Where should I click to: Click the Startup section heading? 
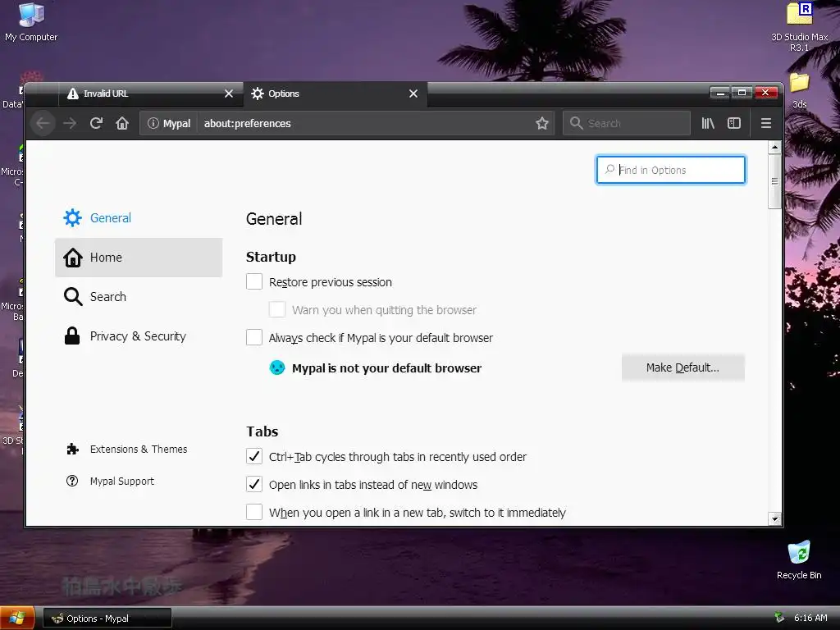pos(271,257)
